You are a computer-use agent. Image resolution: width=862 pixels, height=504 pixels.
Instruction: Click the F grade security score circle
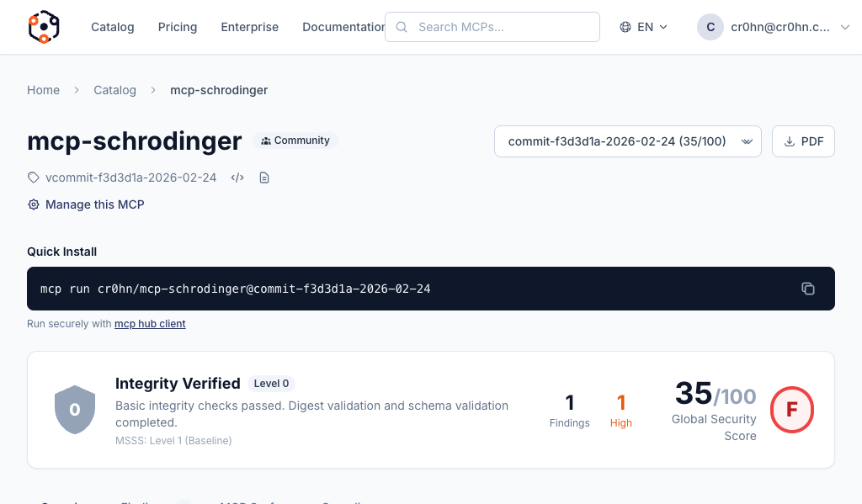(791, 410)
